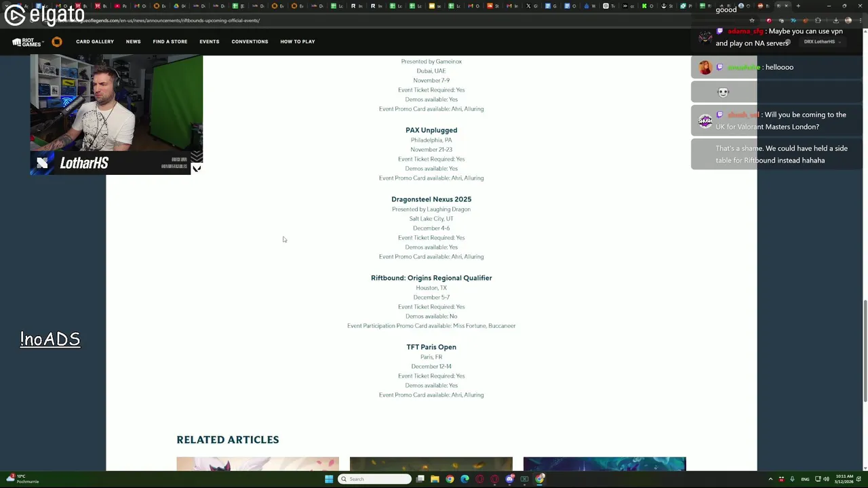The width and height of the screenshot is (868, 488).
Task: Open a new browser tab
Action: tap(798, 6)
